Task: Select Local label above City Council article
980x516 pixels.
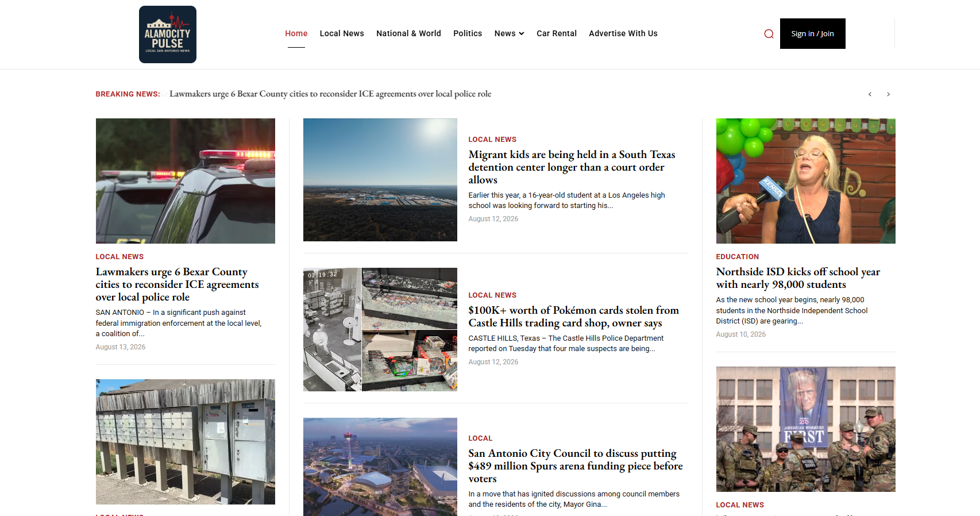Action: (480, 438)
